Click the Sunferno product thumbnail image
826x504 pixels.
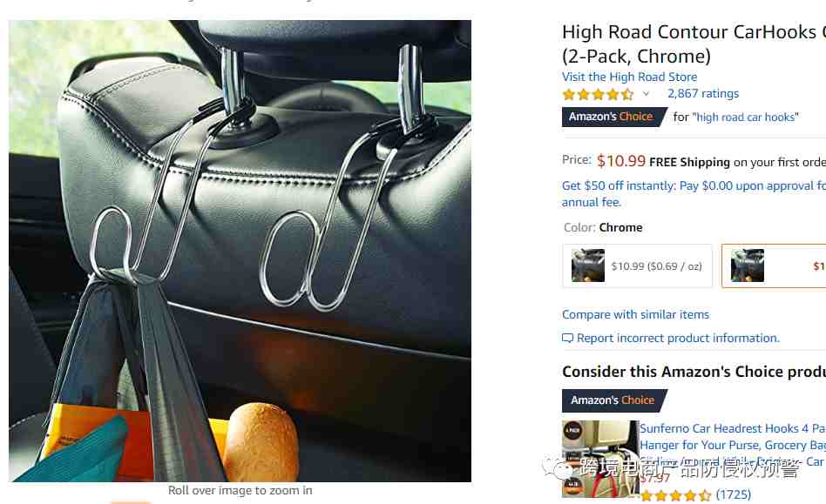click(x=600, y=459)
